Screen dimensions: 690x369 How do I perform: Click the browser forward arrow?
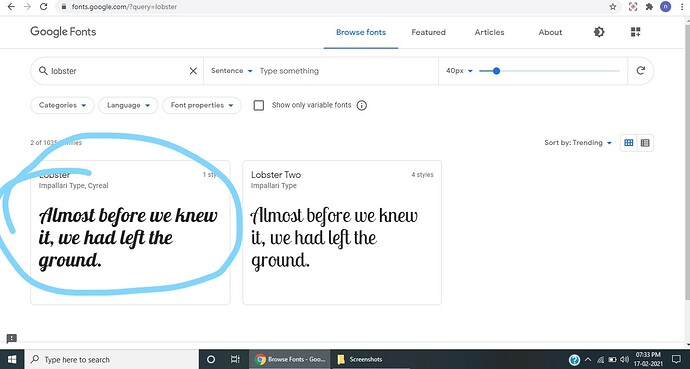point(27,7)
